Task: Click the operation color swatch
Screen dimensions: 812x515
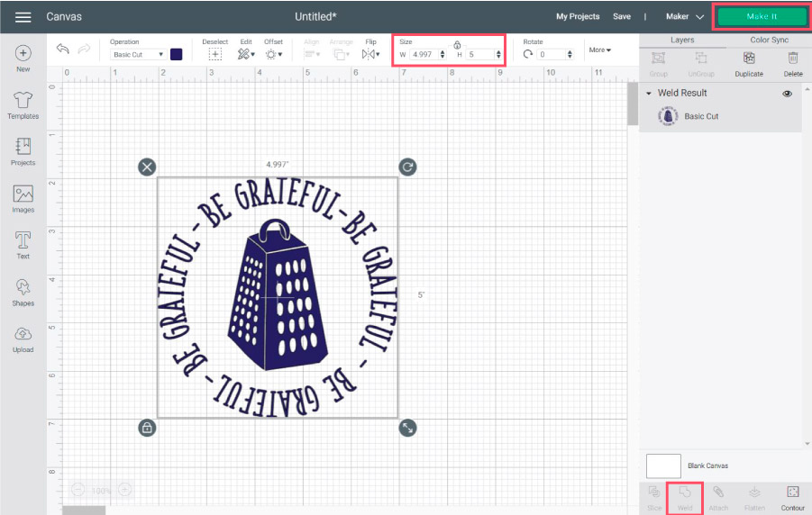Action: [177, 55]
